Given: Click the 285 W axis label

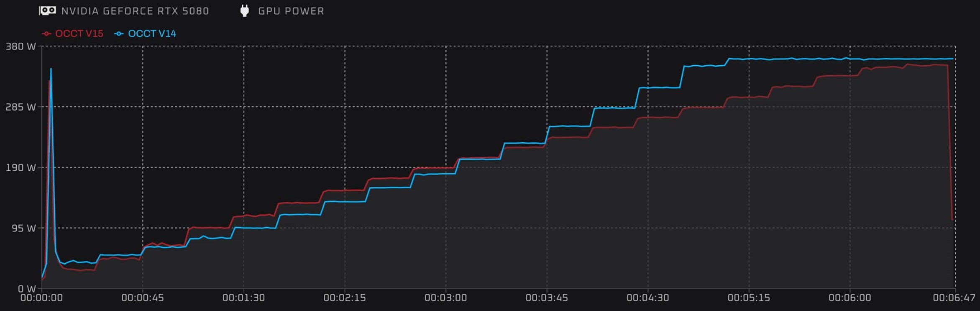Looking at the screenshot, I should (21, 107).
